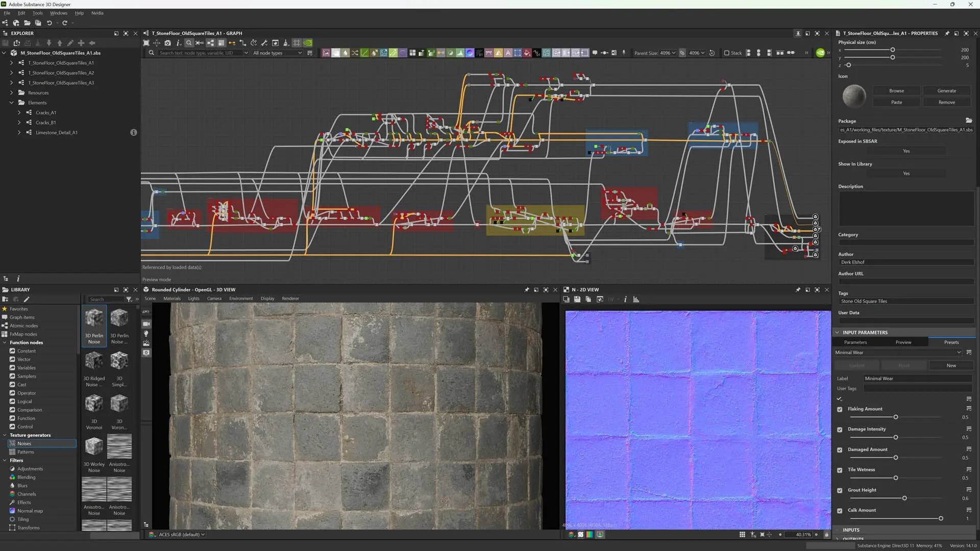Open the package folder icon beside Package
The height and width of the screenshot is (551, 980).
[969, 121]
